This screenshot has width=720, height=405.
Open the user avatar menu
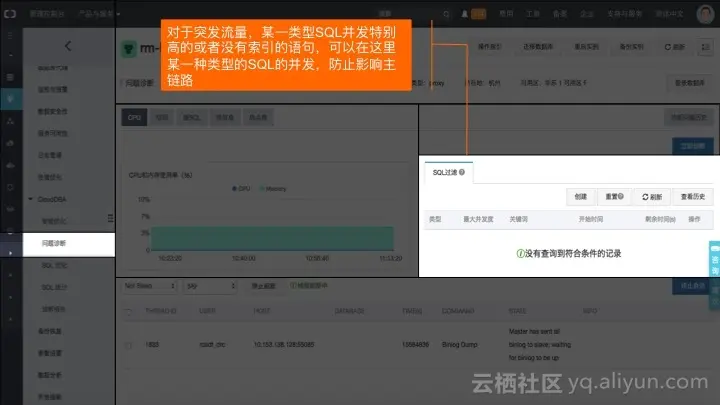click(x=705, y=14)
